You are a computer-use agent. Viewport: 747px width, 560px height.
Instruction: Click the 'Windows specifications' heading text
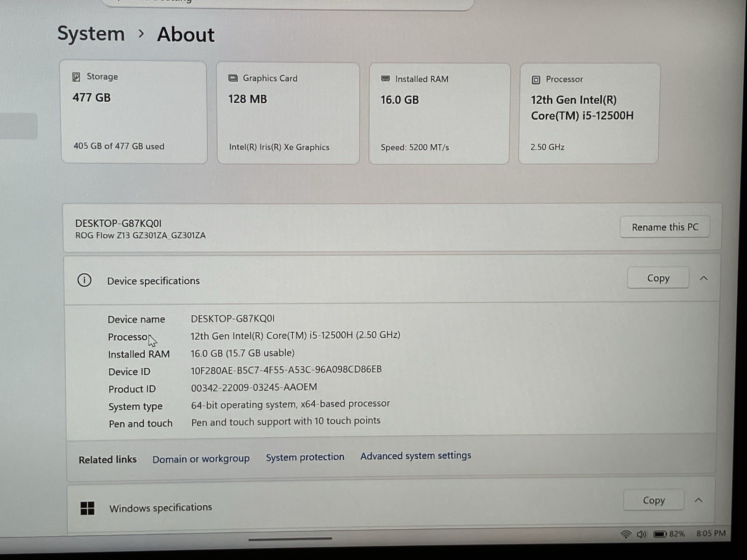161,508
